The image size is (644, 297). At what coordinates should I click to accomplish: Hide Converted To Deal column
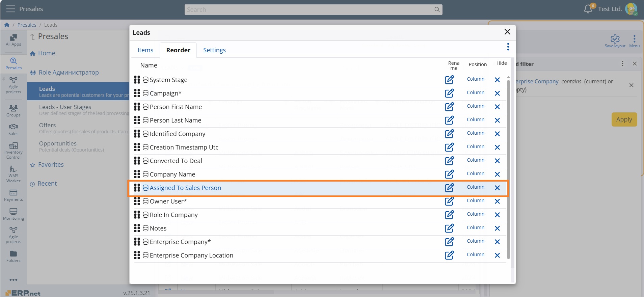coord(497,161)
